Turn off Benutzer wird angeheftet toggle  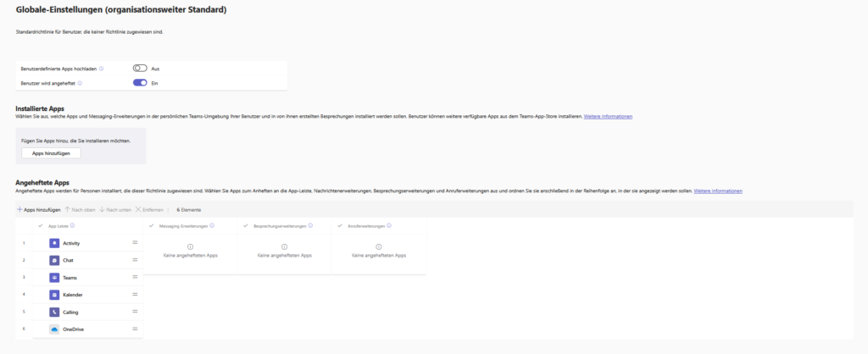pyautogui.click(x=140, y=83)
